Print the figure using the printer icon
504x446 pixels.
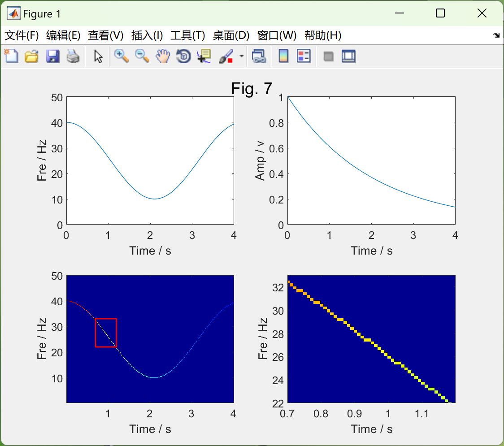click(73, 56)
